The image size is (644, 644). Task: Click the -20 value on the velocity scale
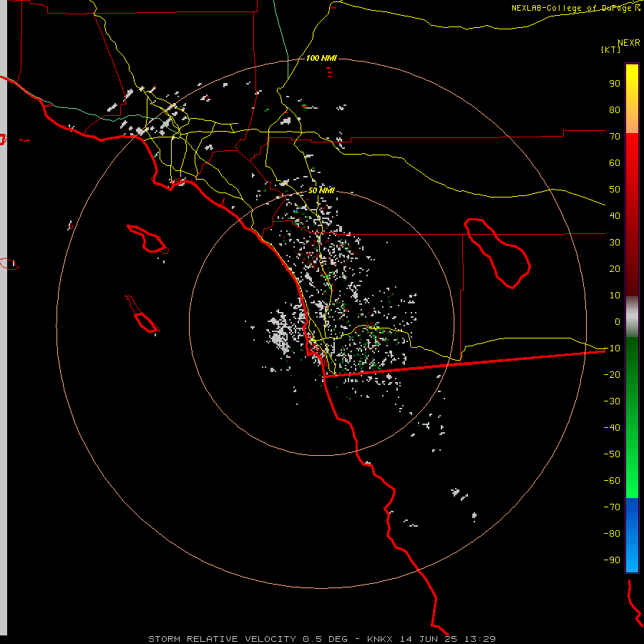click(x=612, y=374)
